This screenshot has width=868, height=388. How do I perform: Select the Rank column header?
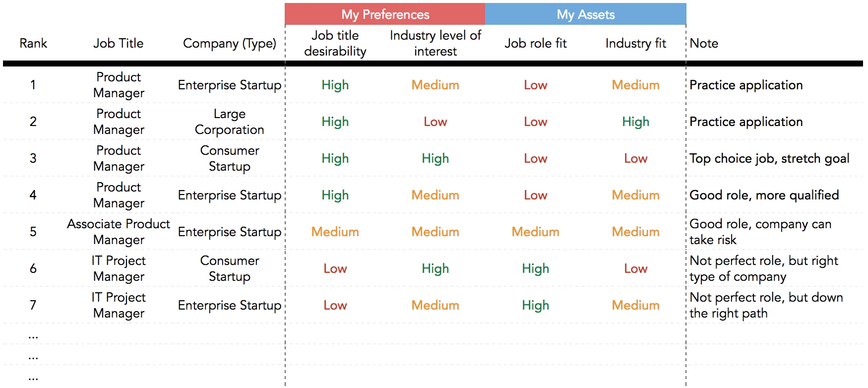tap(33, 44)
